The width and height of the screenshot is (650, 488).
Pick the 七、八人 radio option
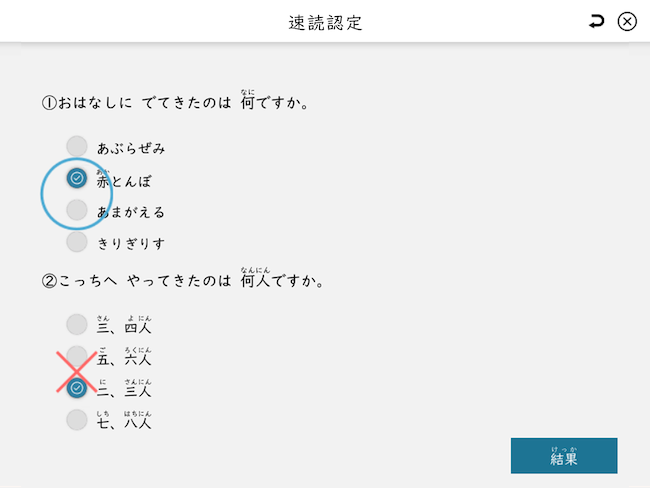(77, 420)
